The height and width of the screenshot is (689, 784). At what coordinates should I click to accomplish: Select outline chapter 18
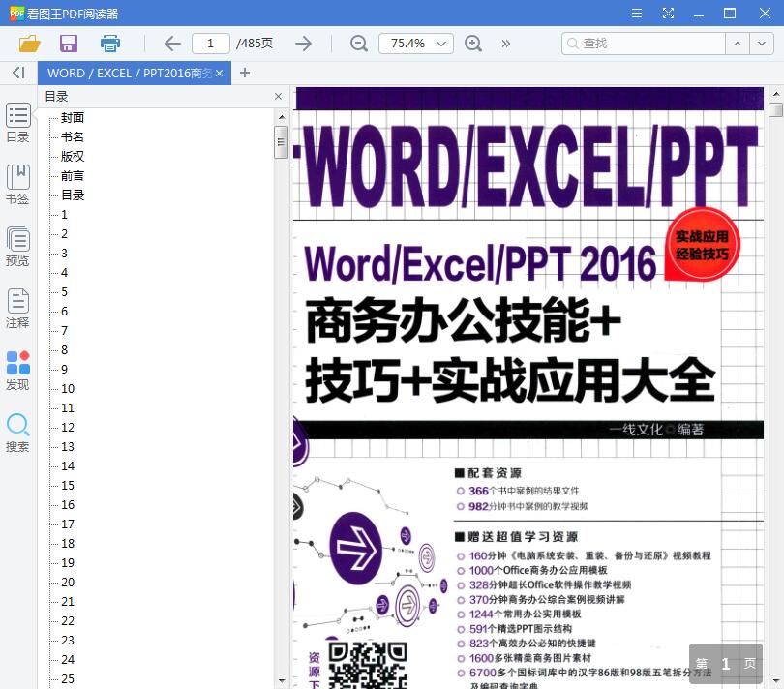click(x=68, y=544)
